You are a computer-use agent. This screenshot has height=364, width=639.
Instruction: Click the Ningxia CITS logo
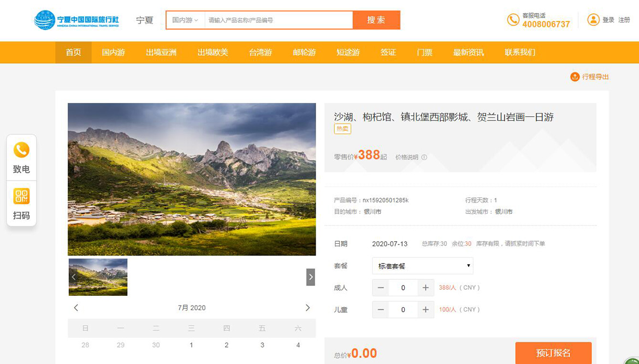point(76,20)
